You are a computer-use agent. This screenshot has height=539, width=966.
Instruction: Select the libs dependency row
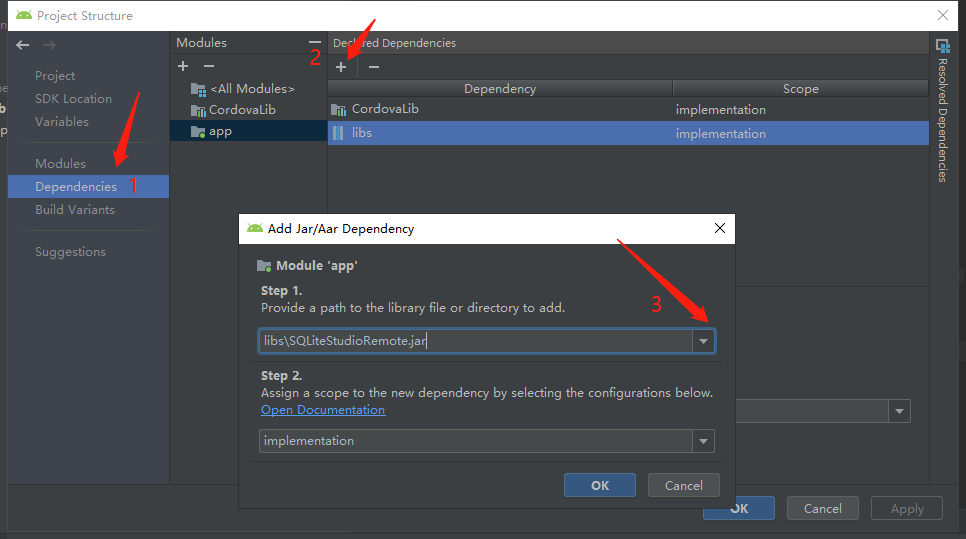pyautogui.click(x=628, y=133)
